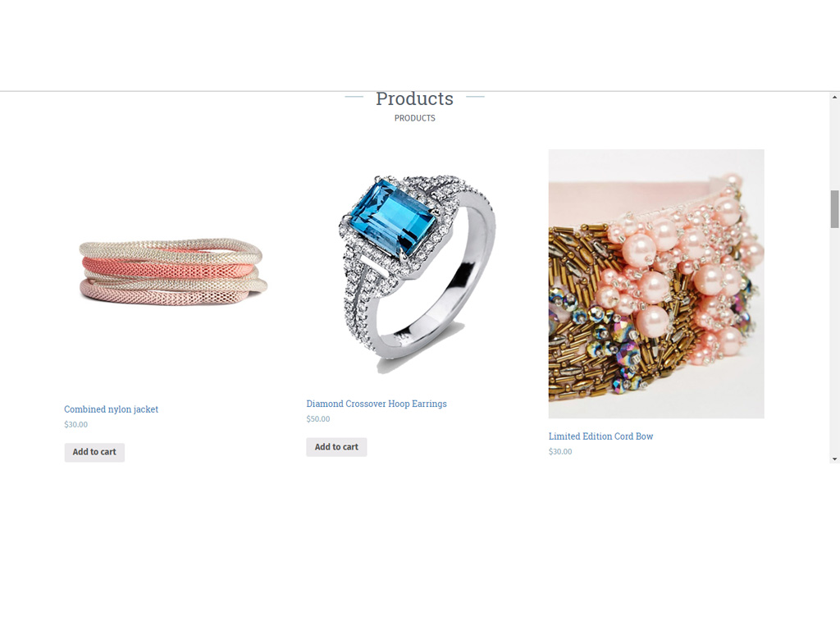Open the Combined nylon jacket product link
840x630 pixels.
(x=111, y=409)
